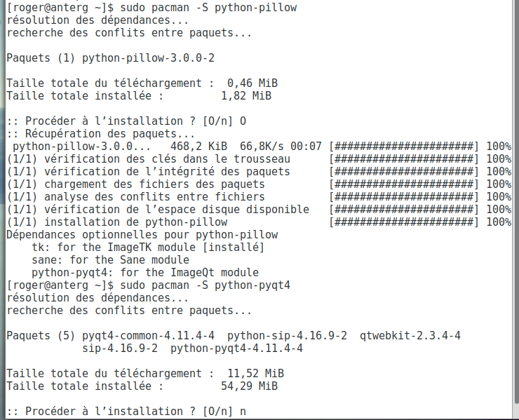519x420 pixels.
Task: Click the "11,52 MiB" total download size
Action: click(255, 374)
